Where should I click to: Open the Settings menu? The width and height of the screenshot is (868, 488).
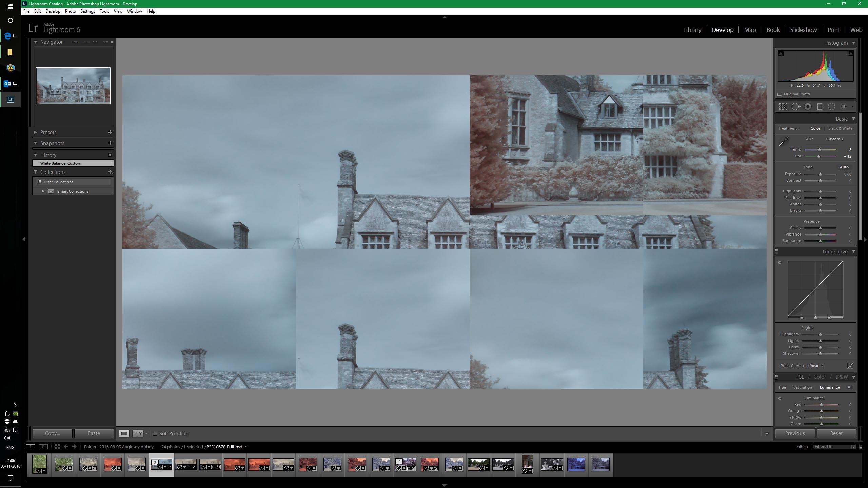pyautogui.click(x=87, y=11)
